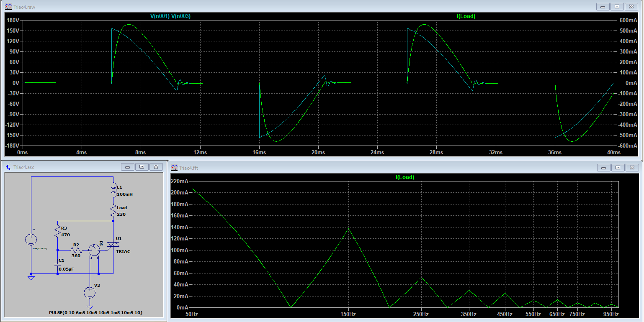Image resolution: width=644 pixels, height=322 pixels.
Task: Select the V2 pulse source symbol
Action: coord(90,292)
